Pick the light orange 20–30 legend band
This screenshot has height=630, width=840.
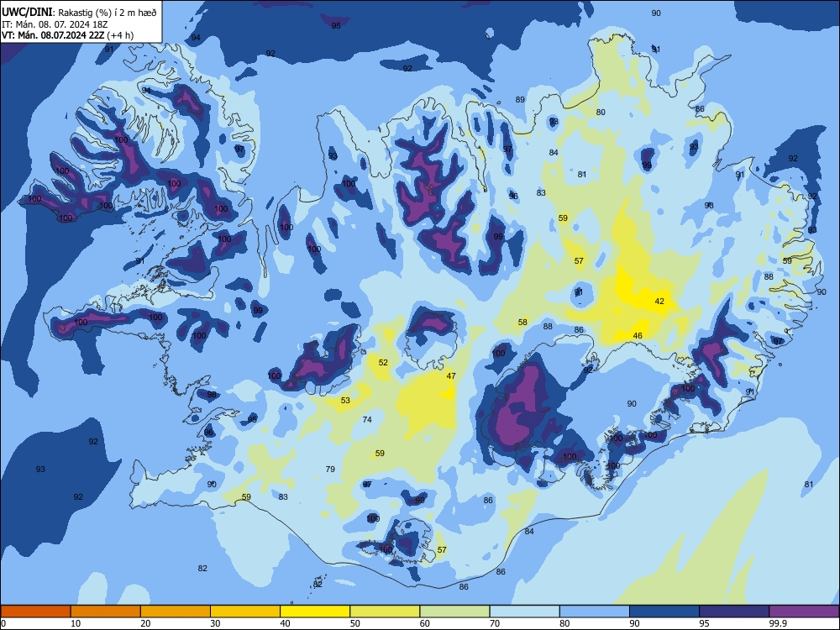[176, 612]
